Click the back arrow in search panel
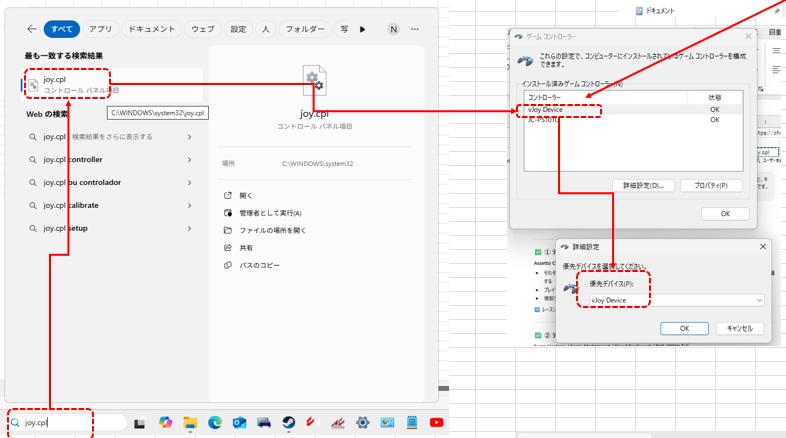Viewport: 786px width, 438px height. [32, 30]
